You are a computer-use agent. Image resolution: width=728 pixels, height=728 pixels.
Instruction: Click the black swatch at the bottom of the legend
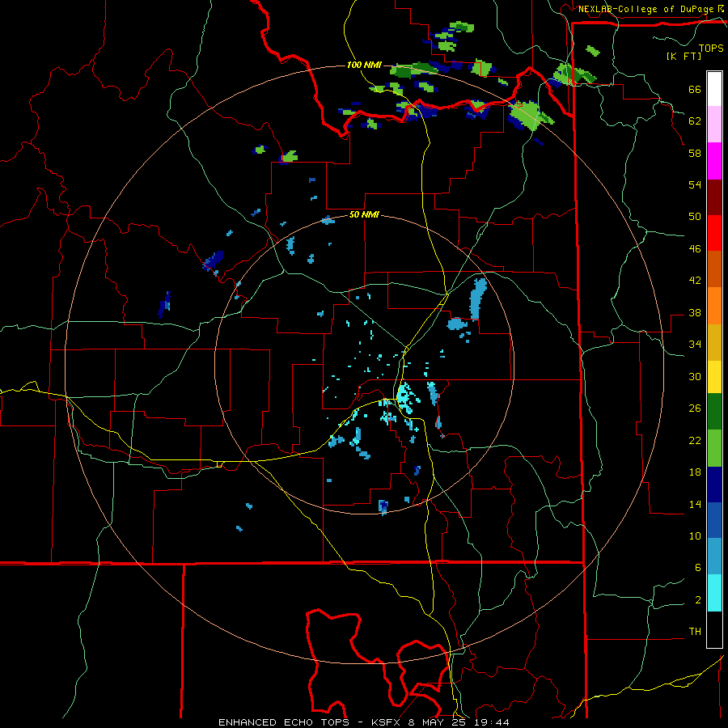click(x=714, y=629)
